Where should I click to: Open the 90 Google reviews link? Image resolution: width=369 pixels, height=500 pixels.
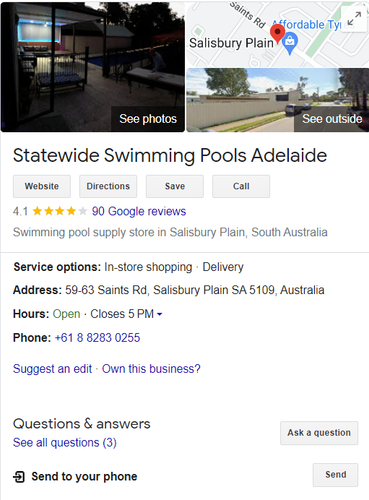point(139,211)
